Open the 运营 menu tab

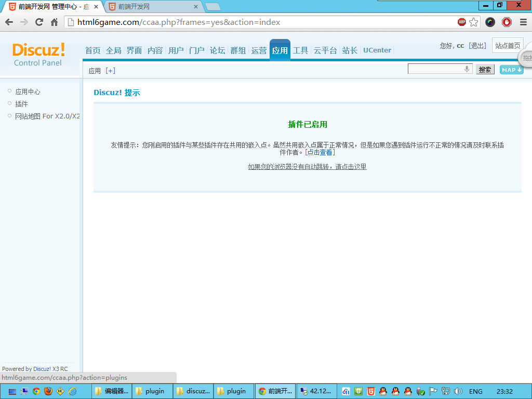(259, 50)
